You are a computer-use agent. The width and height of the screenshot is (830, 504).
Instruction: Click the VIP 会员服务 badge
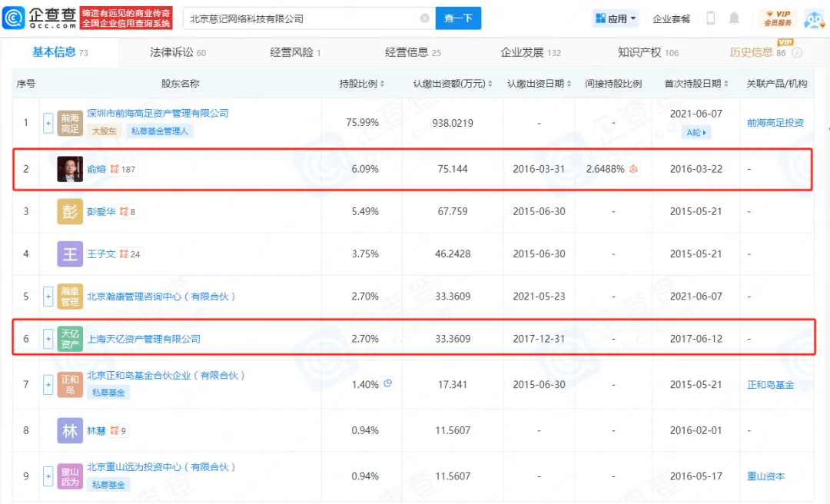(777, 18)
